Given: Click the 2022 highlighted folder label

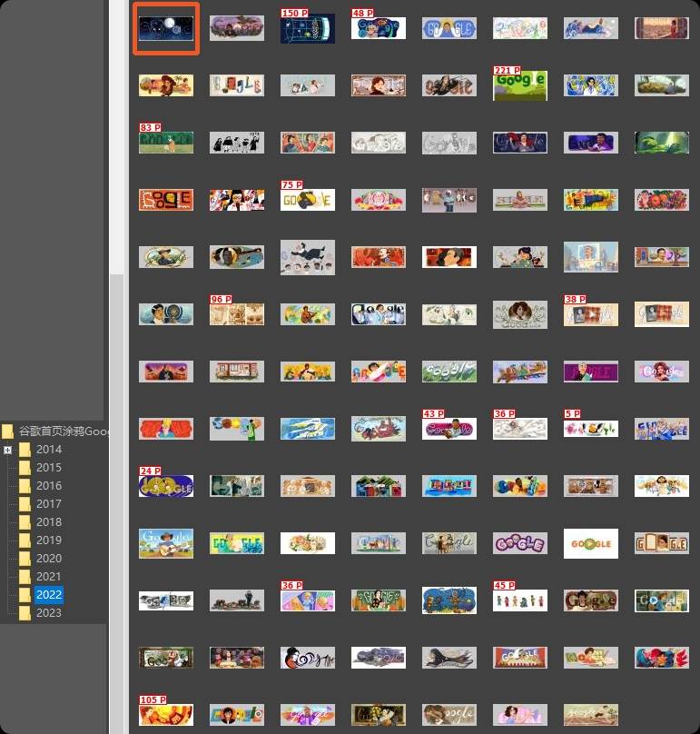Looking at the screenshot, I should click(x=49, y=595).
